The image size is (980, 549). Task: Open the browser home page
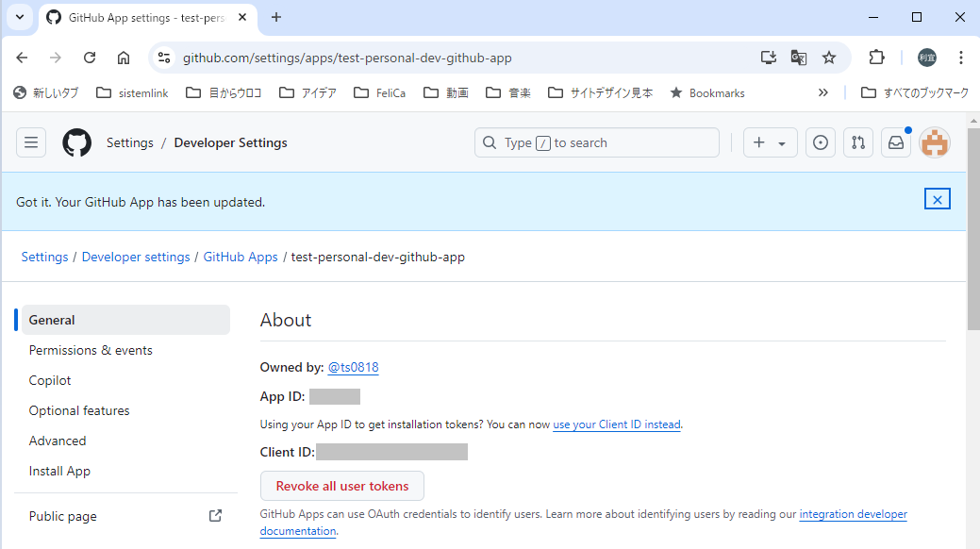pyautogui.click(x=124, y=58)
